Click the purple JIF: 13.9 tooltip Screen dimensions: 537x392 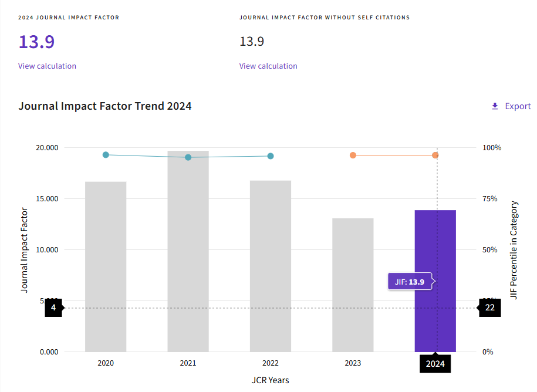coord(410,282)
